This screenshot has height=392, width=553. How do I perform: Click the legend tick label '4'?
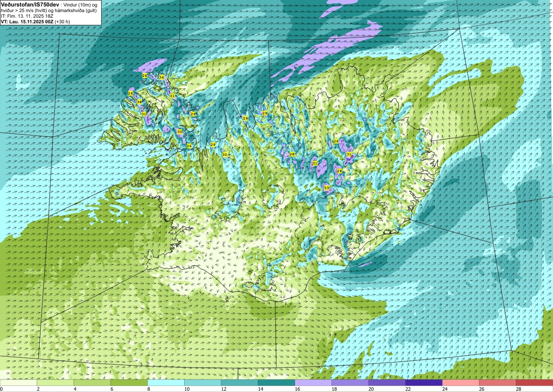pos(74,389)
